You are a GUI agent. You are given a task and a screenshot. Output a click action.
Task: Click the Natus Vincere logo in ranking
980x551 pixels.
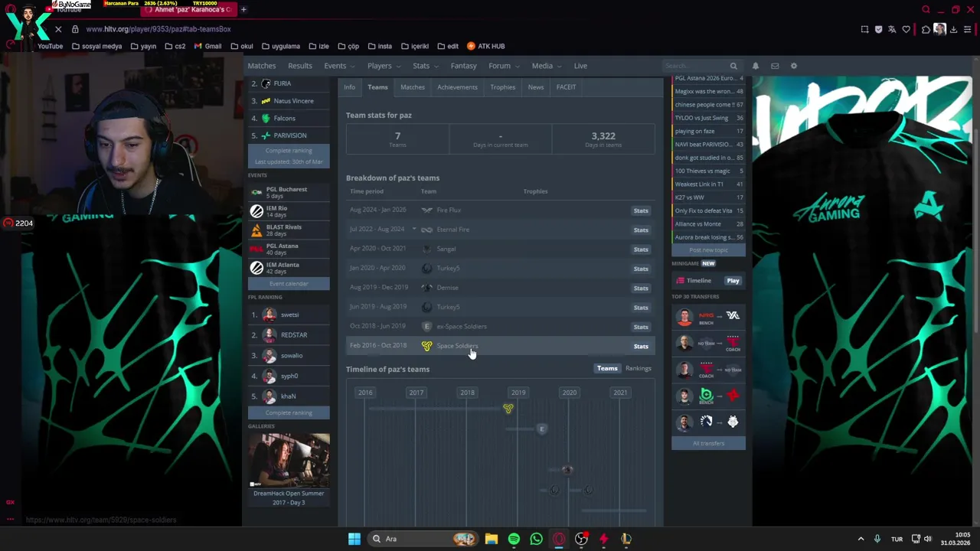tap(266, 101)
